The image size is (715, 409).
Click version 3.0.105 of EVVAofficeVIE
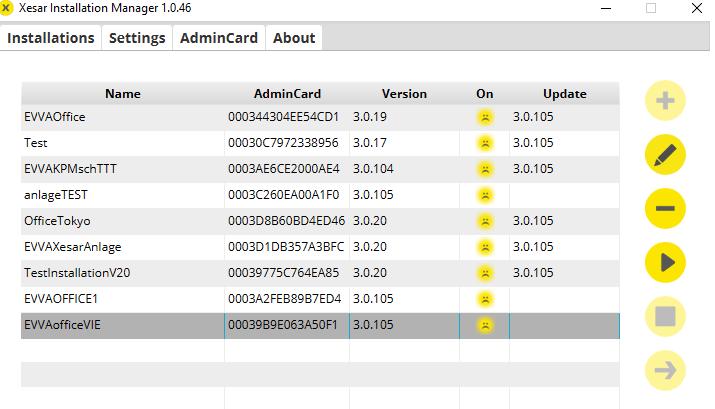pyautogui.click(x=373, y=325)
